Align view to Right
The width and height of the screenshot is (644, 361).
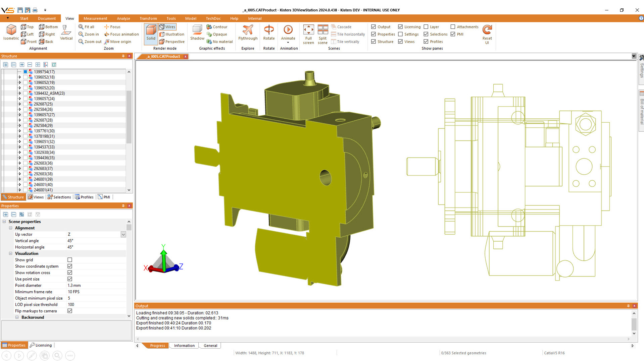coord(47,34)
